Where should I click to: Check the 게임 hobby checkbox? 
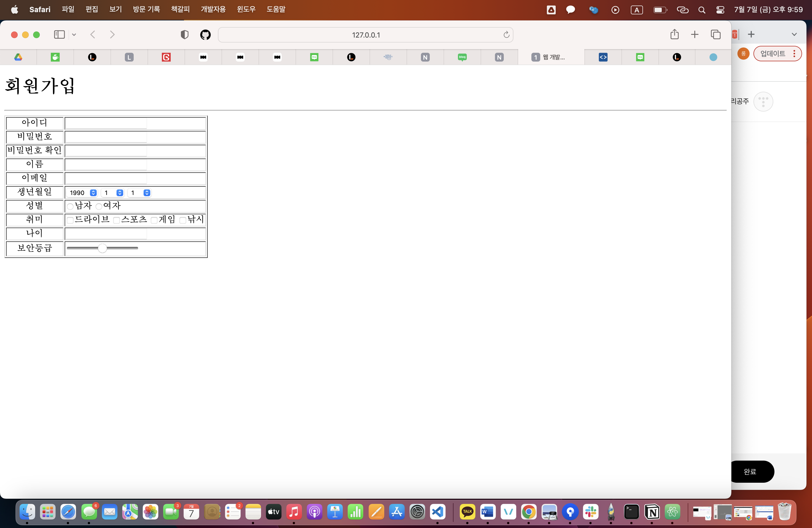pyautogui.click(x=154, y=220)
